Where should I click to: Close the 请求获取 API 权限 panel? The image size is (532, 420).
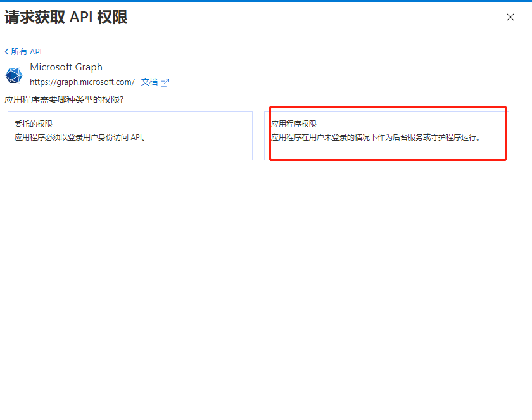coord(510,17)
